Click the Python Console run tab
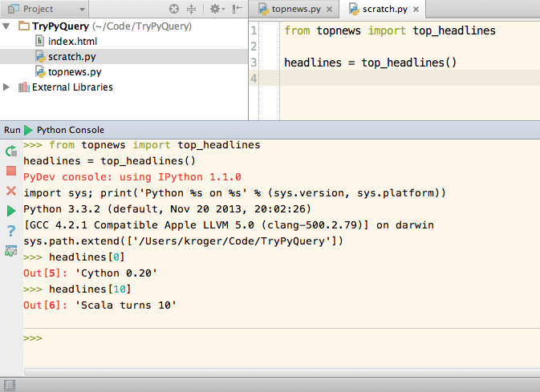 click(71, 130)
